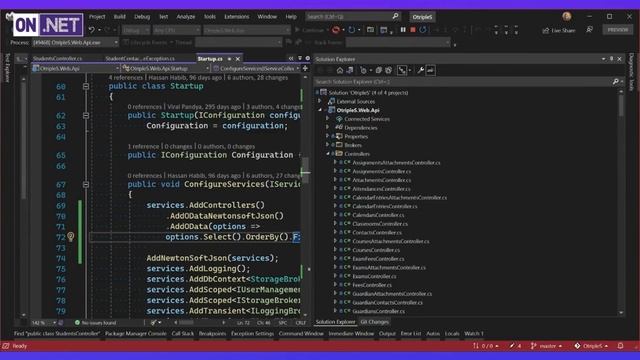Viewport: 640px width, 360px height.
Task: Restart the debugging session
Action: pos(423,30)
